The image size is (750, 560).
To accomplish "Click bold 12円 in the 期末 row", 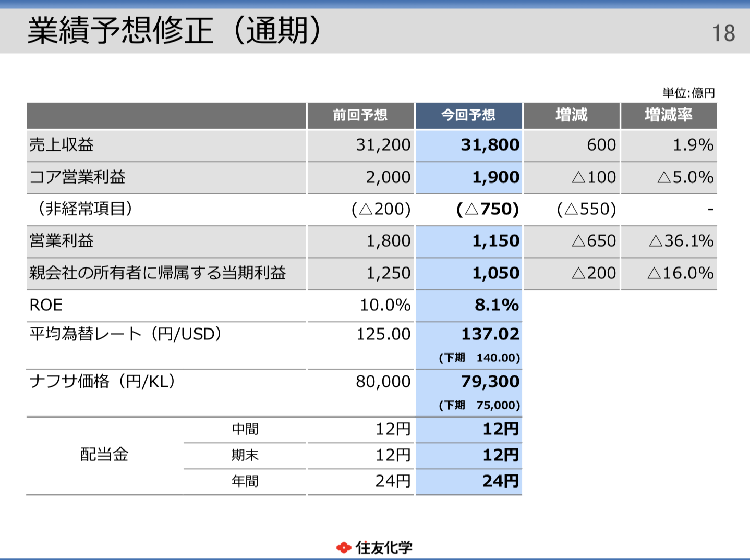I will click(x=501, y=455).
